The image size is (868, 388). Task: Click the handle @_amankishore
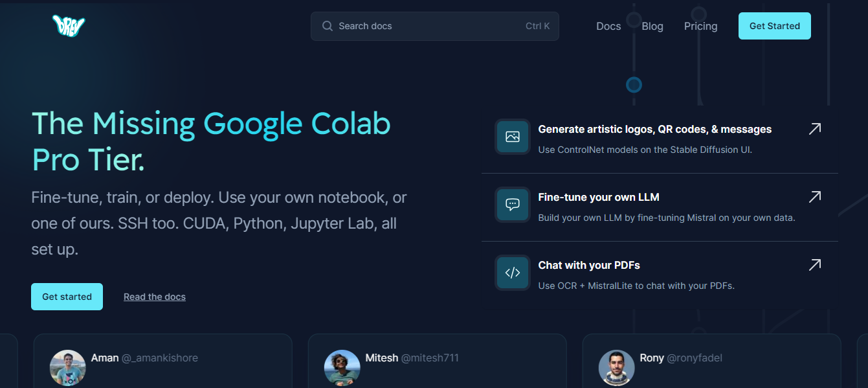(x=160, y=358)
